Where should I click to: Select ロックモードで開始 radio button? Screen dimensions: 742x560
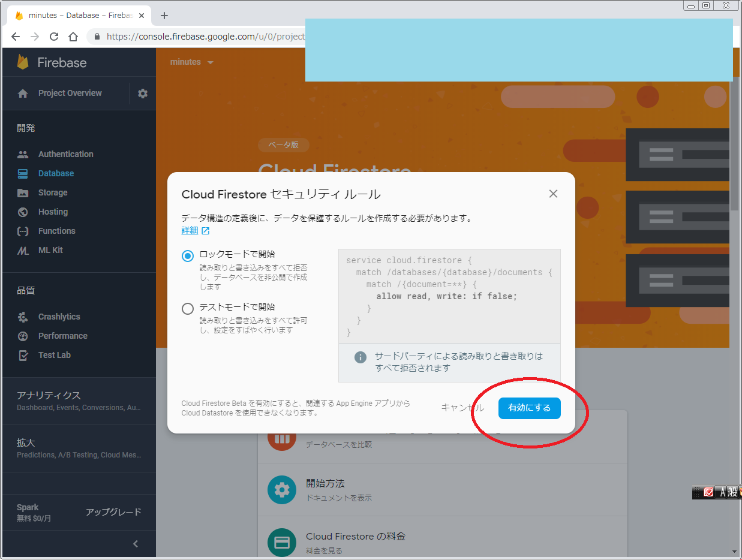pos(188,256)
